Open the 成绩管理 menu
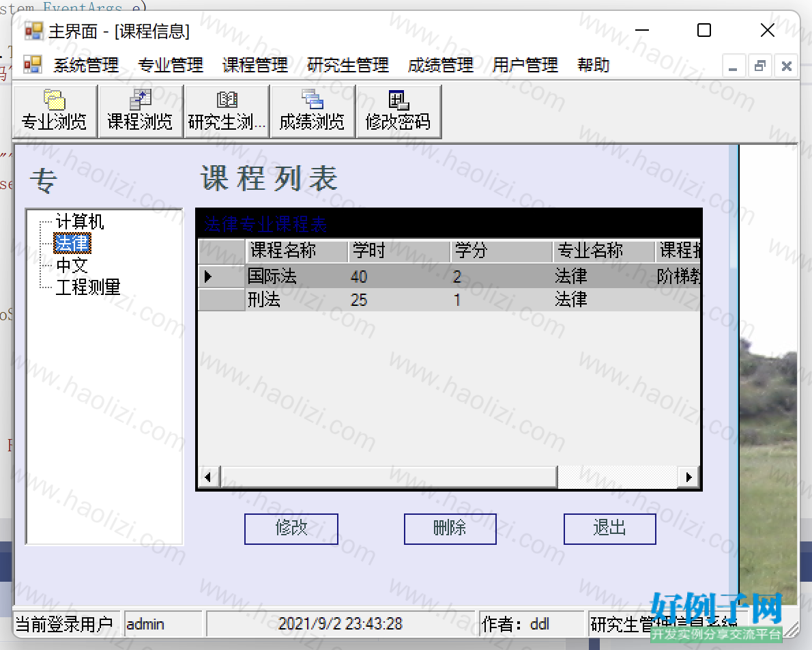This screenshot has width=812, height=650. (440, 66)
